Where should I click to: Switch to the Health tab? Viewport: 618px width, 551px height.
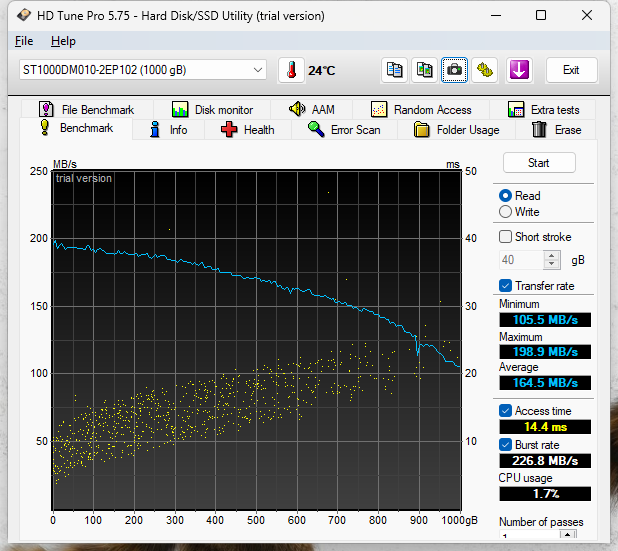click(248, 130)
